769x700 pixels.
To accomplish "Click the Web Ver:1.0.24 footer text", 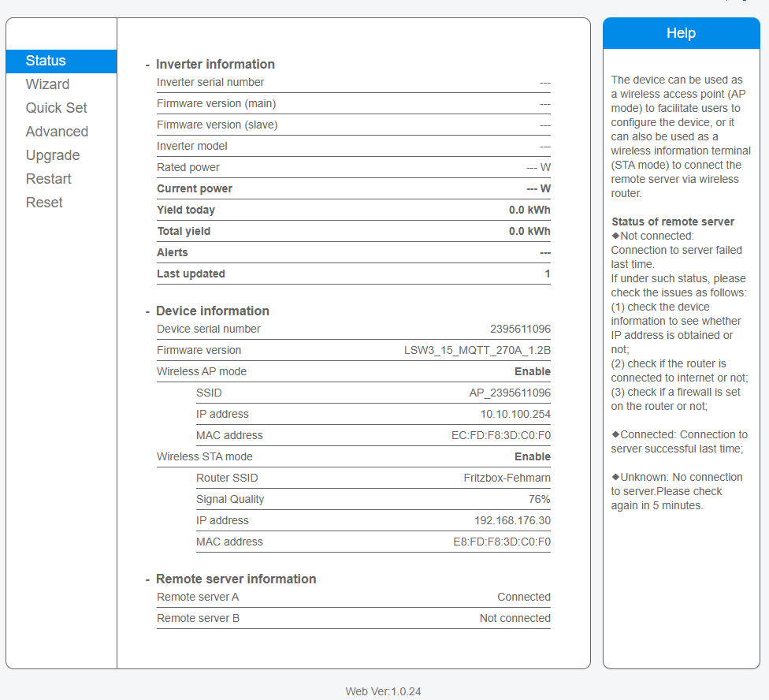I will [383, 691].
